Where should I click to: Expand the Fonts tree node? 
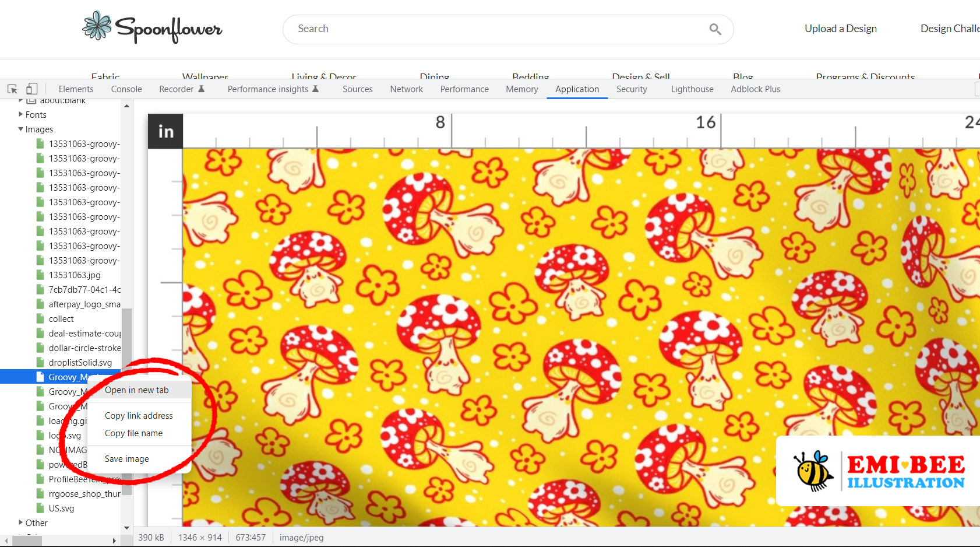(21, 114)
